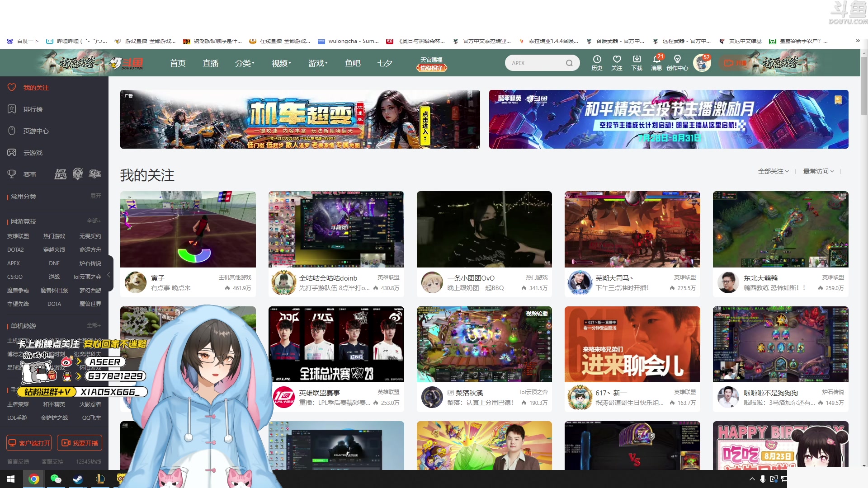Open Chrome from the taskbar
This screenshot has height=488, width=868.
coord(33,479)
